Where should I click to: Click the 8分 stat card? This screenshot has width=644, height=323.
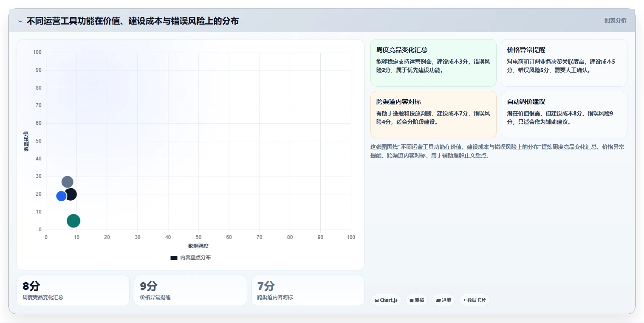tap(73, 290)
